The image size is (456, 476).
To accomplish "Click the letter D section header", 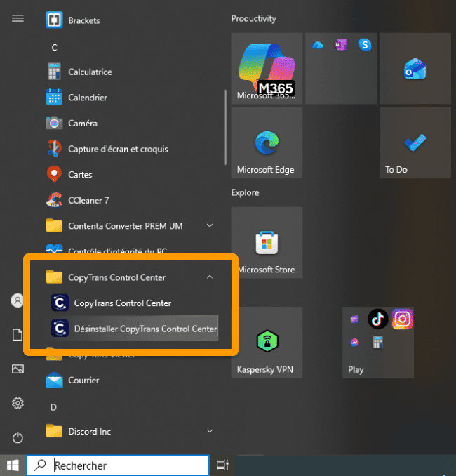I will click(54, 407).
